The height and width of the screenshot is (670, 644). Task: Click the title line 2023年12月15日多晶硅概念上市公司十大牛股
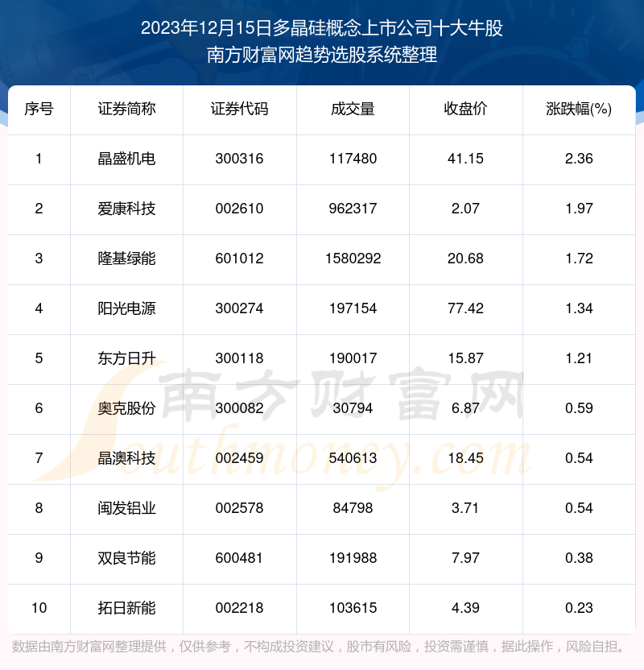coord(322,28)
